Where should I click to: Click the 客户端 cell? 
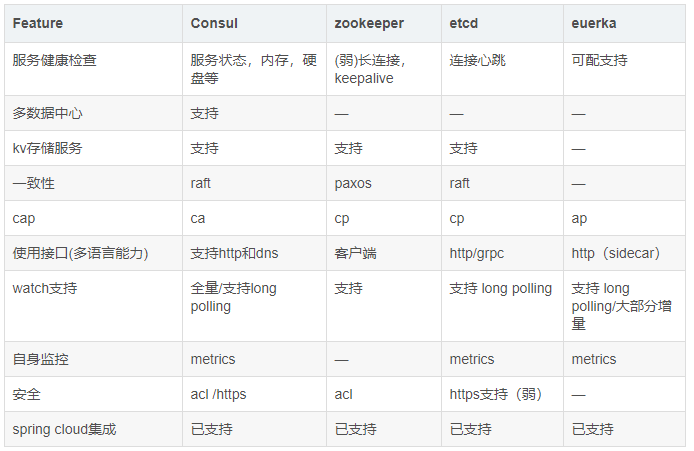coord(355,253)
